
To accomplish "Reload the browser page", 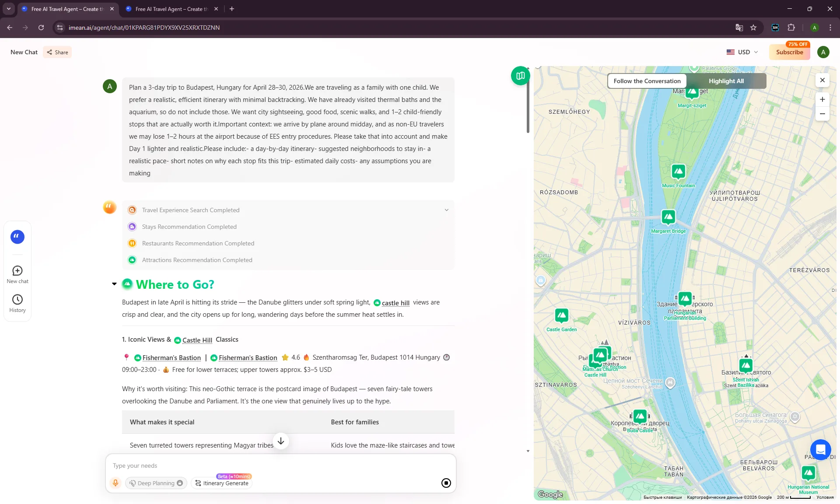I will (x=41, y=28).
